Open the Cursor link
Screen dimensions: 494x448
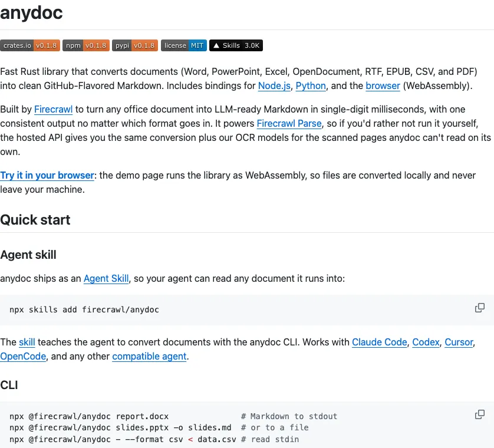(459, 342)
